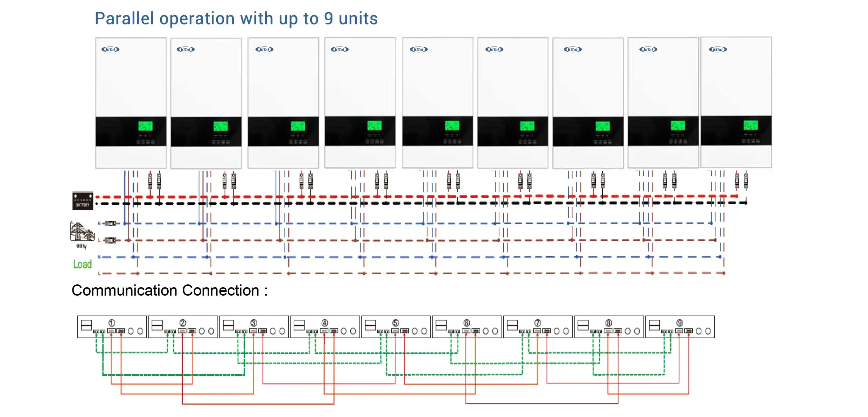Click the green LCD of fifth inverter
Viewport: 868px width, 417px height.
(x=452, y=126)
